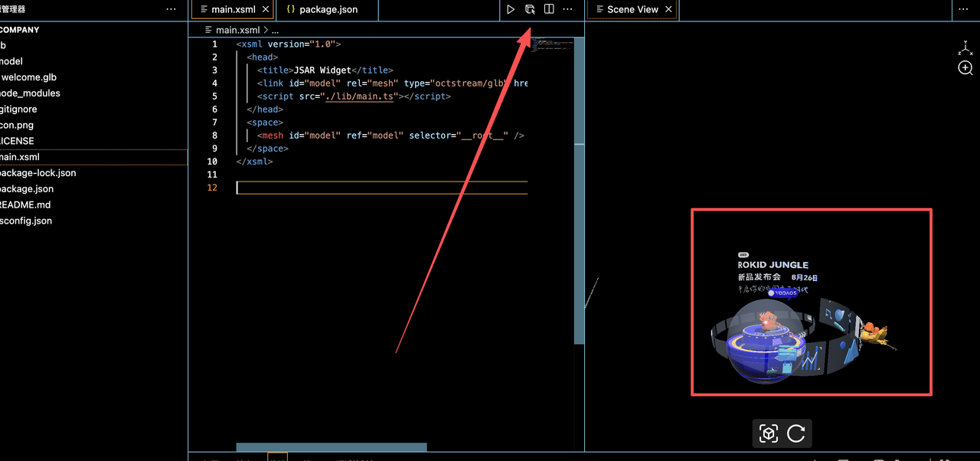The width and height of the screenshot is (980, 461).
Task: Close the main.xsml editor tab
Action: (x=266, y=9)
